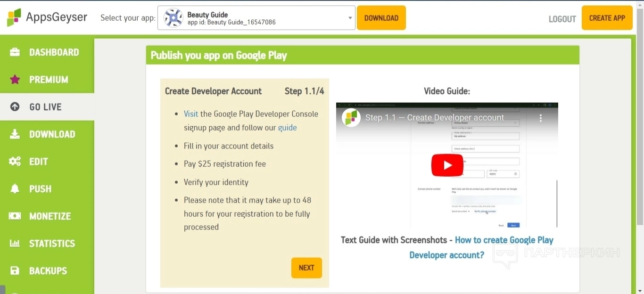Click the Go Live upload arrow icon
The height and width of the screenshot is (294, 644).
[15, 107]
